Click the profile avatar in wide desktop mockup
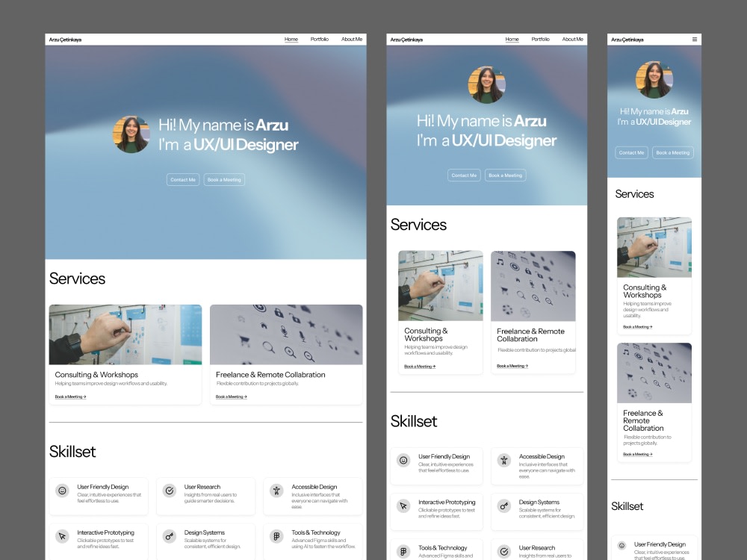The width and height of the screenshot is (747, 560). point(131,134)
